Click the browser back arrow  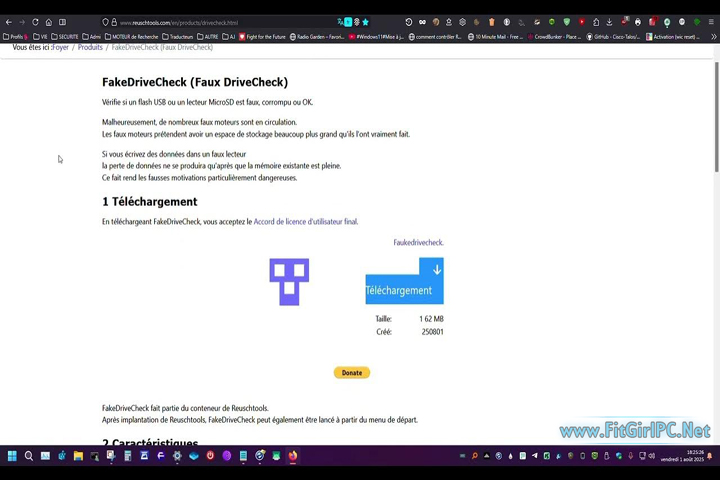click(9, 22)
